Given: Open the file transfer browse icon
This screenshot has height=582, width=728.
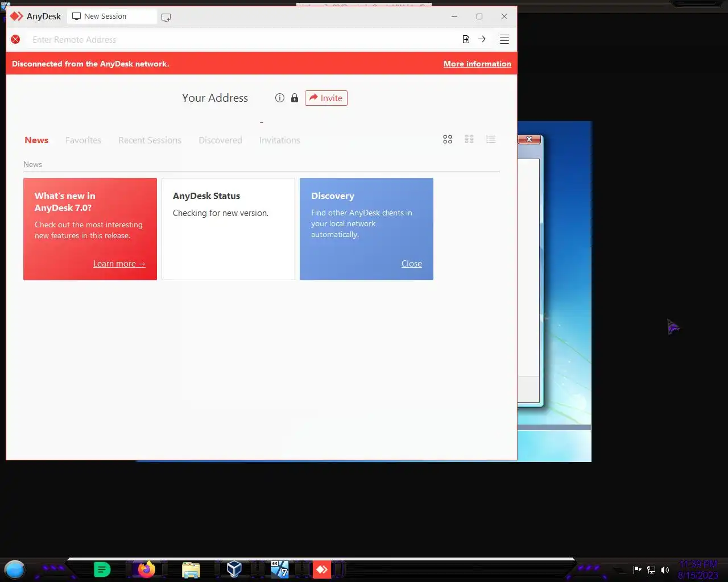Looking at the screenshot, I should tap(466, 39).
